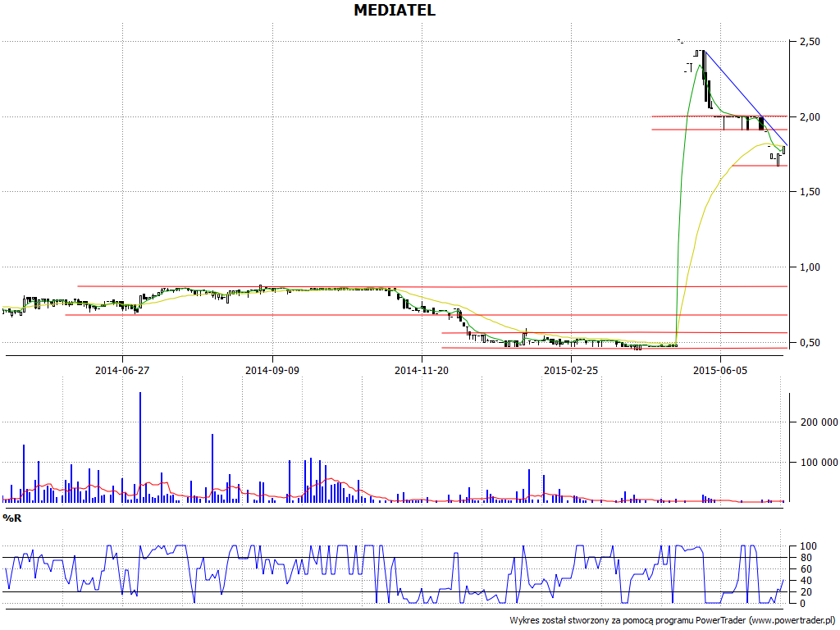The image size is (840, 630).
Task: Select the 2014-11-20 date label
Action: point(422,370)
